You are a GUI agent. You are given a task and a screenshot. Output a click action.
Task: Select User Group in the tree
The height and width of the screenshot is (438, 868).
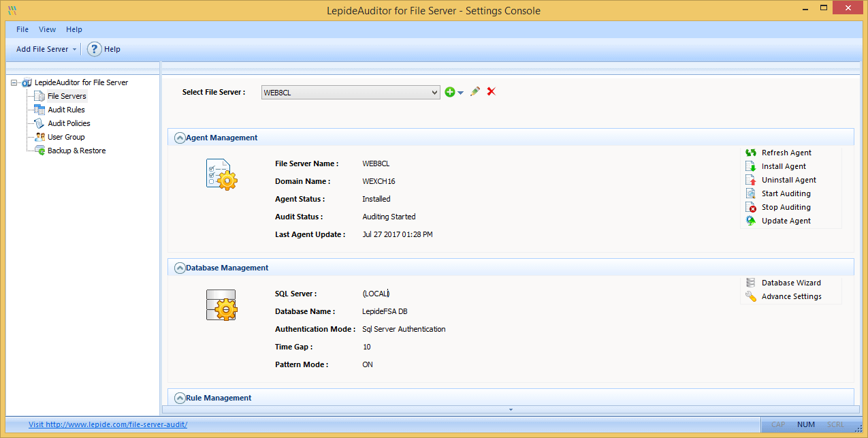[x=66, y=137]
